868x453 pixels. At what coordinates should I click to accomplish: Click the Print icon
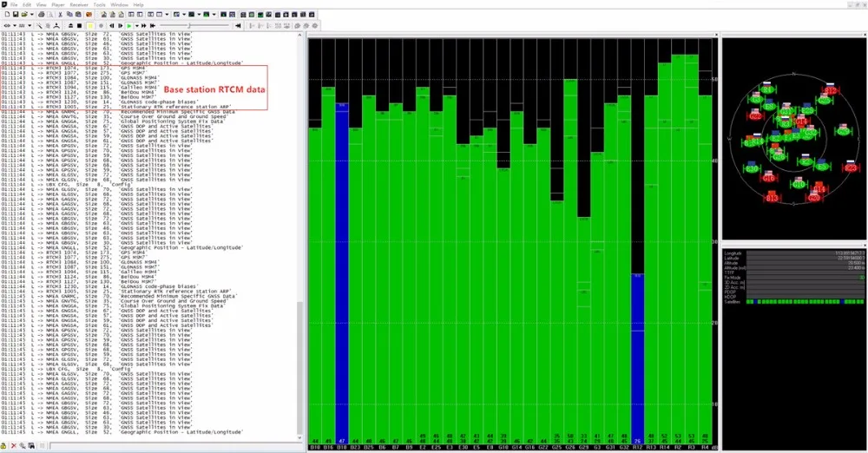point(42,15)
